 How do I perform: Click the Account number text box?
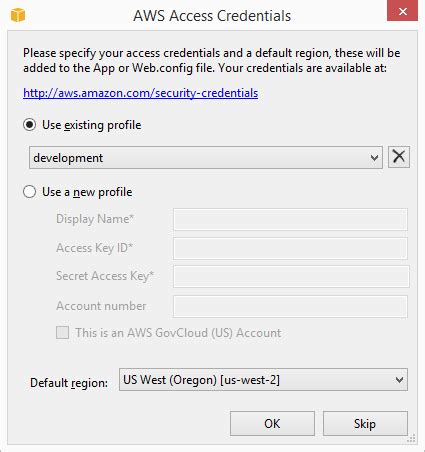pyautogui.click(x=290, y=306)
